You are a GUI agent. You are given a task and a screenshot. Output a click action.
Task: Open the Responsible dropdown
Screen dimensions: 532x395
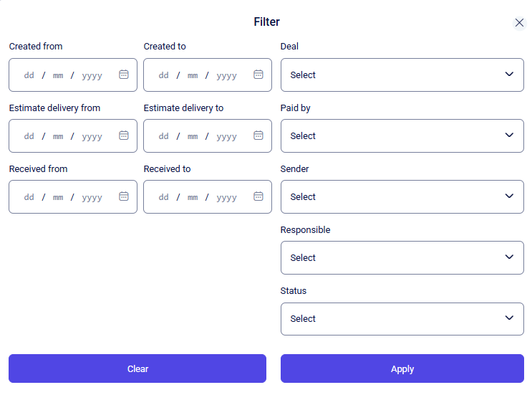[402, 257]
